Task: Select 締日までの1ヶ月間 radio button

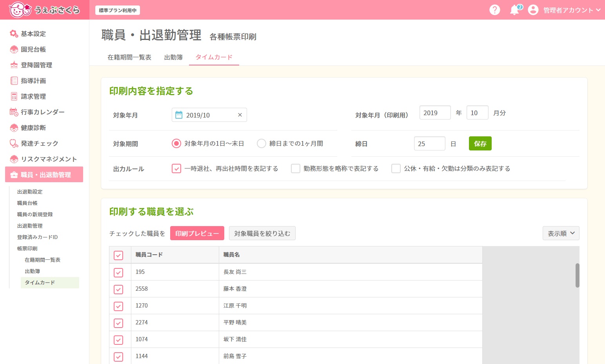Action: [262, 143]
